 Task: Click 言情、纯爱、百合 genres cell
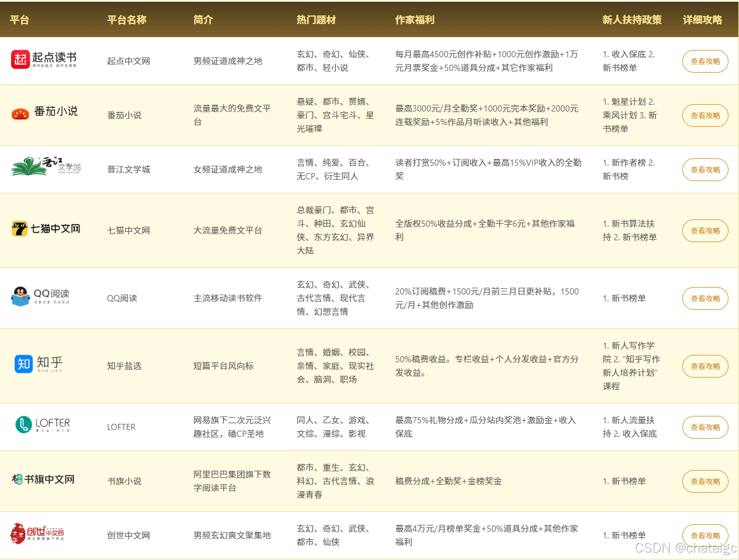pos(333,169)
